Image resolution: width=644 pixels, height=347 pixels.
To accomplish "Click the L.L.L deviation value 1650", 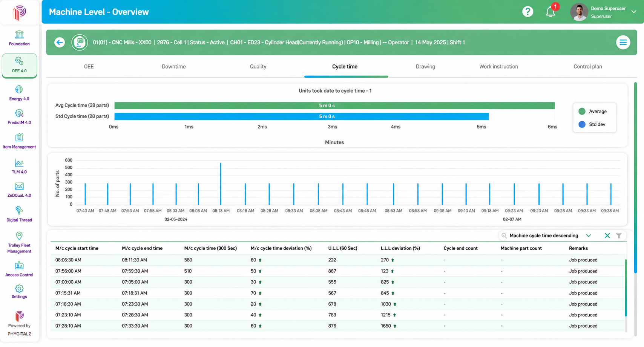I will [386, 326].
